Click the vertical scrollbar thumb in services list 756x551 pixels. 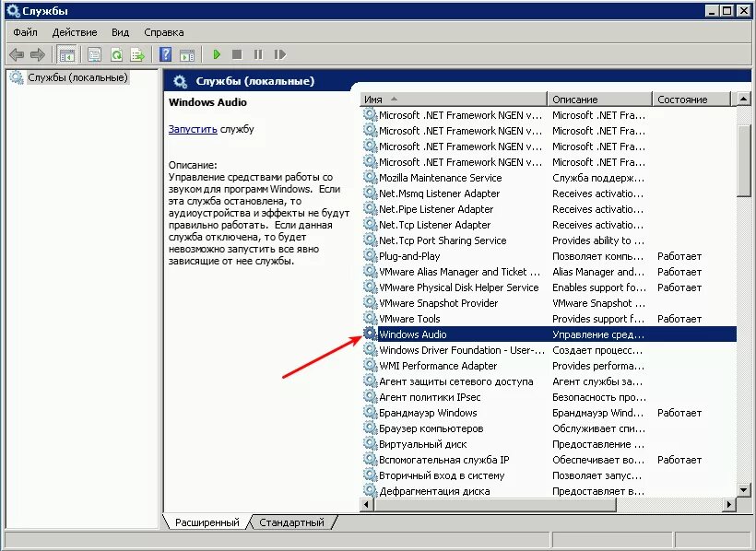click(x=743, y=160)
